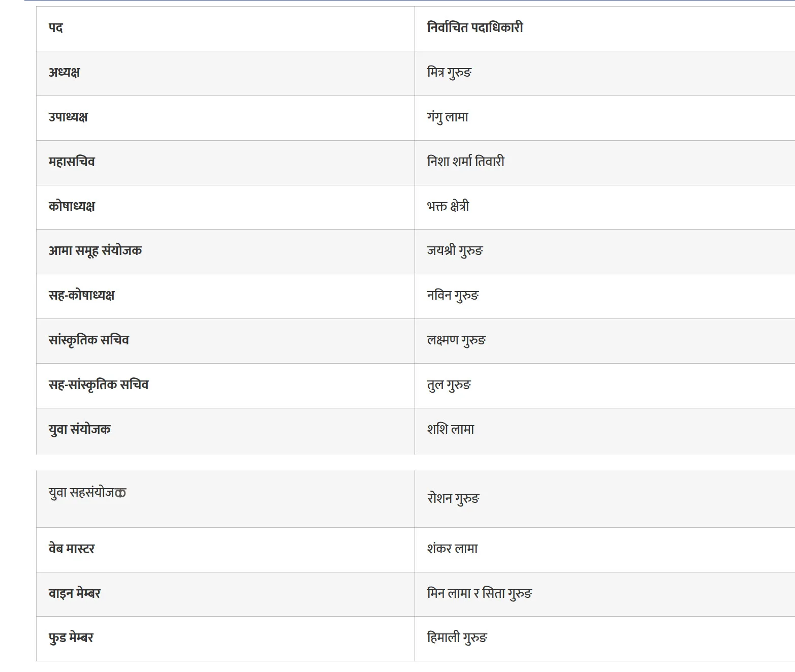Click the name मित्र गुरुङ
The image size is (795, 672).
[449, 73]
